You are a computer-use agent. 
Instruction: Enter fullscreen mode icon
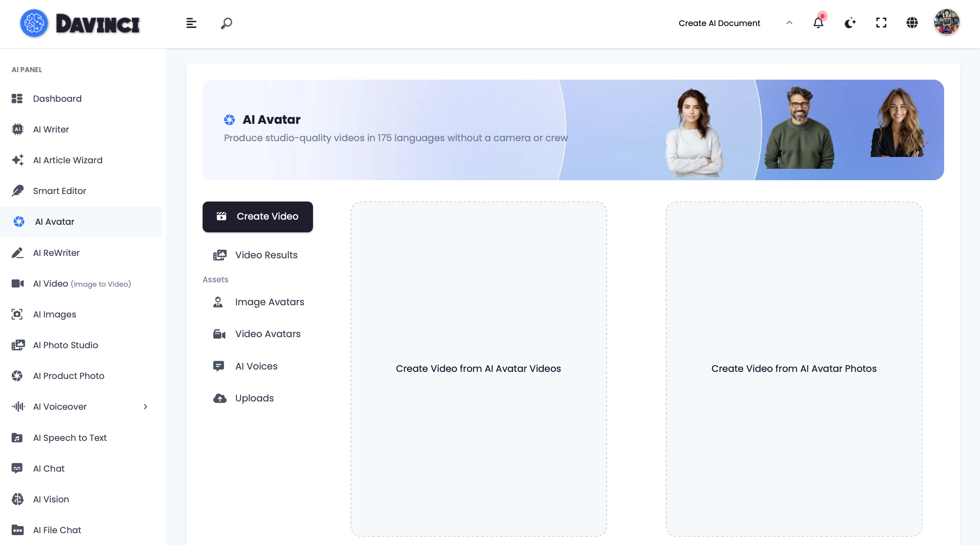pyautogui.click(x=881, y=23)
